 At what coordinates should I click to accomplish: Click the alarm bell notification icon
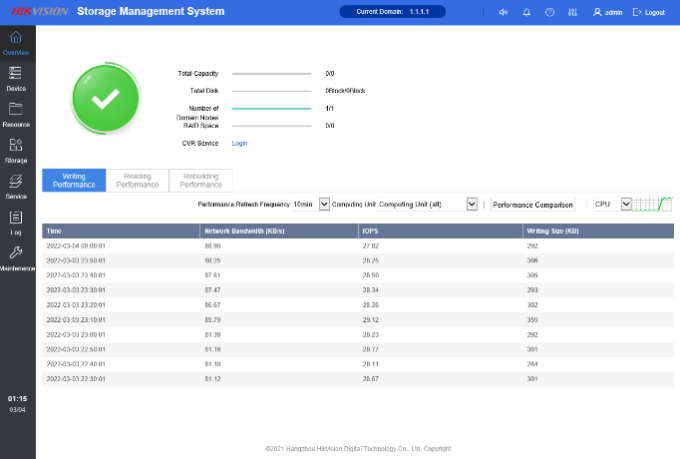[x=526, y=12]
